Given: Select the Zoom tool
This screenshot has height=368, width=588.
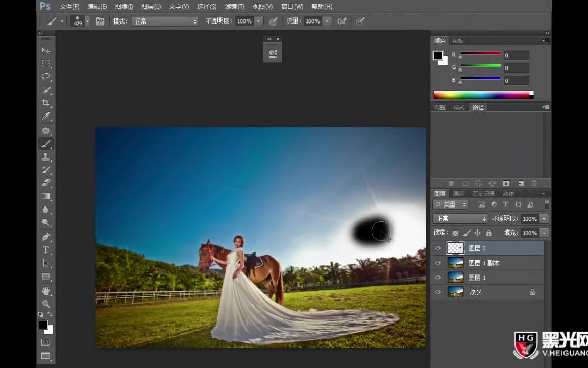Looking at the screenshot, I should point(46,304).
